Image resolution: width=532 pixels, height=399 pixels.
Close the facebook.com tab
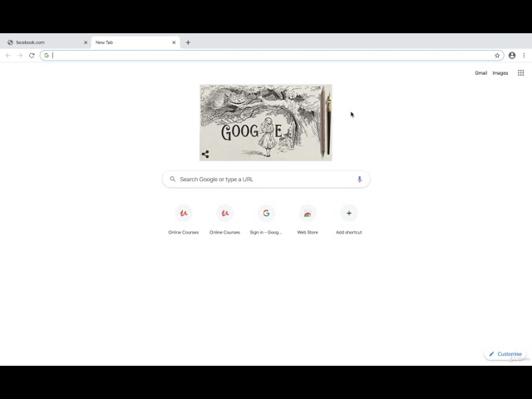click(x=86, y=42)
